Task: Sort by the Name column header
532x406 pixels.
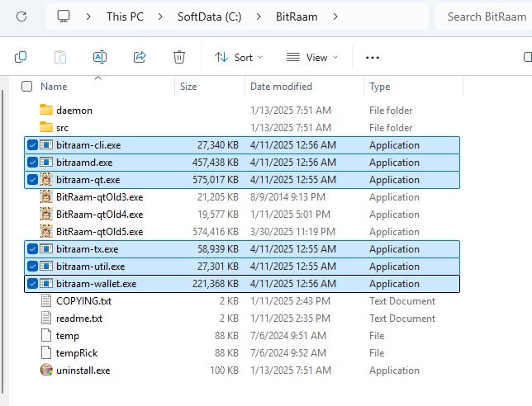Action: click(x=54, y=87)
